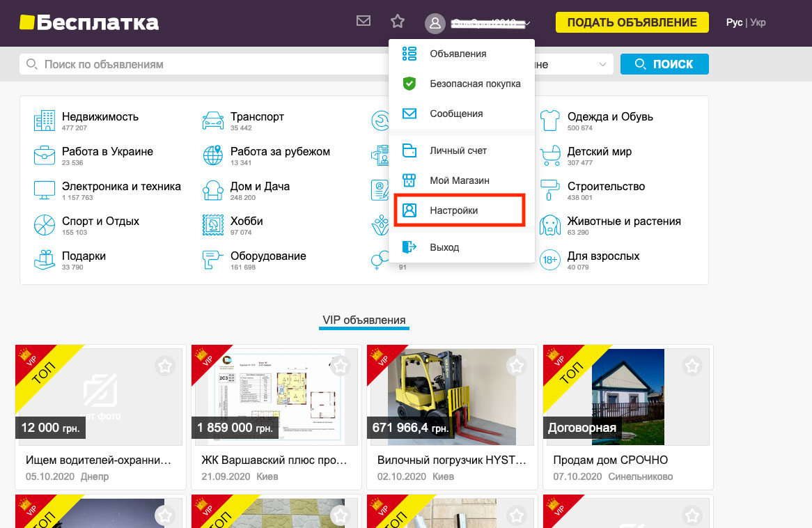The height and width of the screenshot is (528, 812).
Task: Open listing title Ищем водителей-охранни…
Action: [x=98, y=460]
